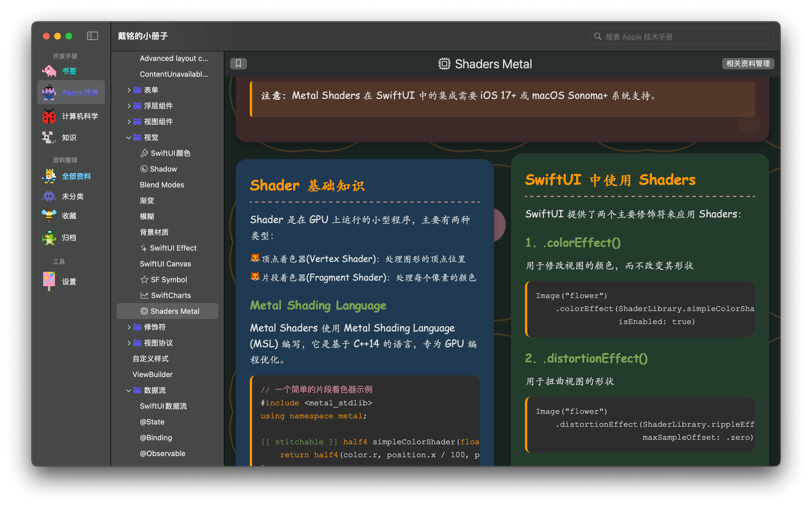Click the sparkle icon beside SwiftUI Effect
This screenshot has width=812, height=508.
(x=144, y=248)
